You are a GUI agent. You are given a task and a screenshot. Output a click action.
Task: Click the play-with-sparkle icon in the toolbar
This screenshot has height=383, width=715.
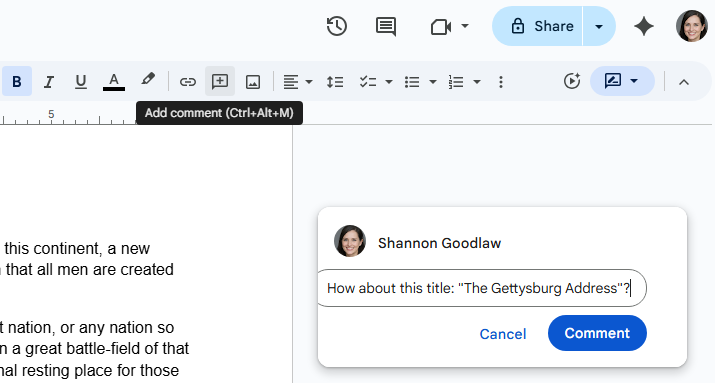[572, 81]
